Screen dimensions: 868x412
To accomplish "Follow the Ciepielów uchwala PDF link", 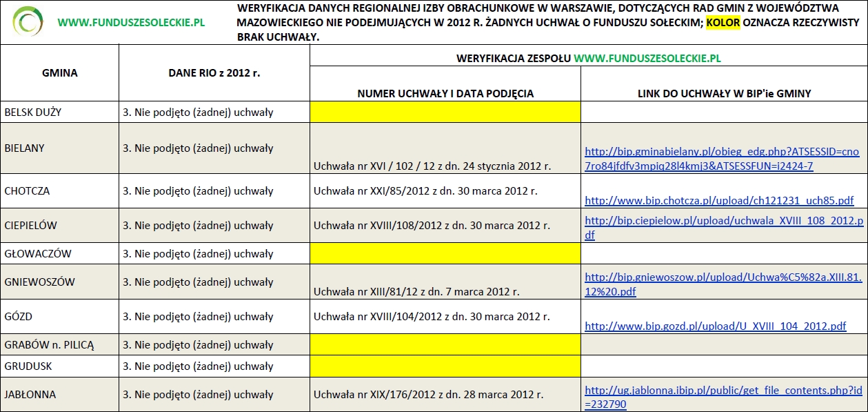I will (x=723, y=228).
